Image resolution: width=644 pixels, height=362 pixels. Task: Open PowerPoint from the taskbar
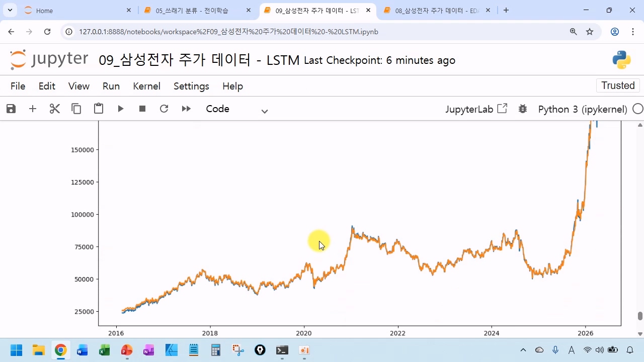click(127, 350)
